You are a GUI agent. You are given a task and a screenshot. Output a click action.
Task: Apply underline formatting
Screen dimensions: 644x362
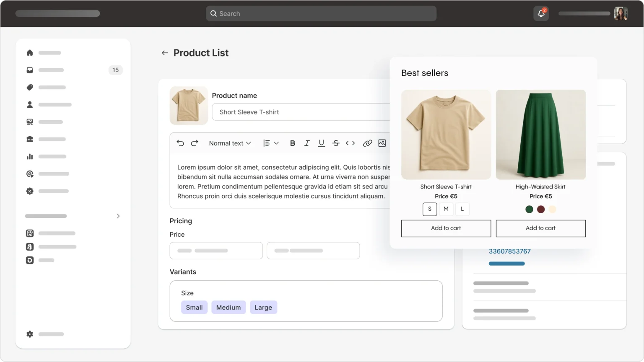(x=321, y=143)
